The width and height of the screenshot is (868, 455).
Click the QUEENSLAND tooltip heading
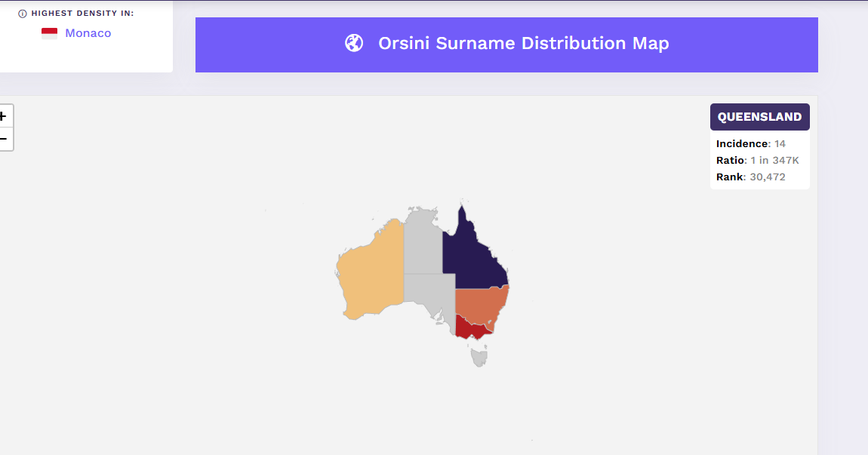click(759, 117)
